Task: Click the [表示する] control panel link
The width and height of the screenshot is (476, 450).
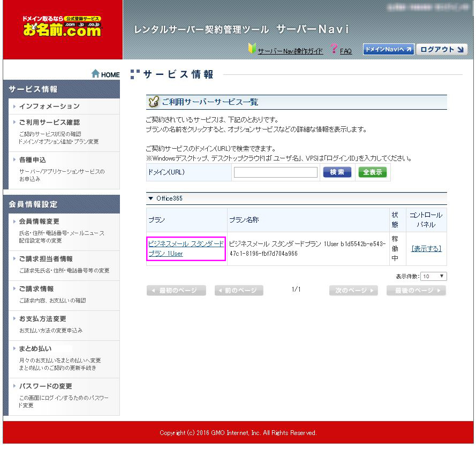Action: pyautogui.click(x=426, y=249)
